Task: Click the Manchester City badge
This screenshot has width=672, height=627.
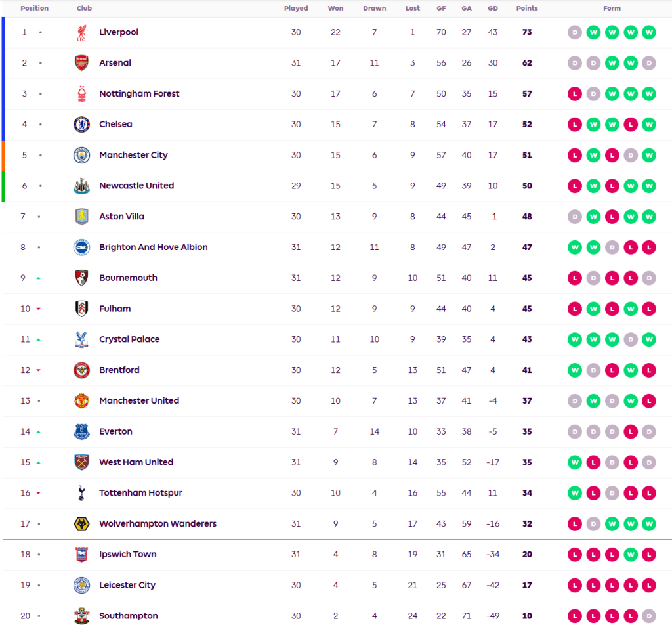Action: pos(81,156)
